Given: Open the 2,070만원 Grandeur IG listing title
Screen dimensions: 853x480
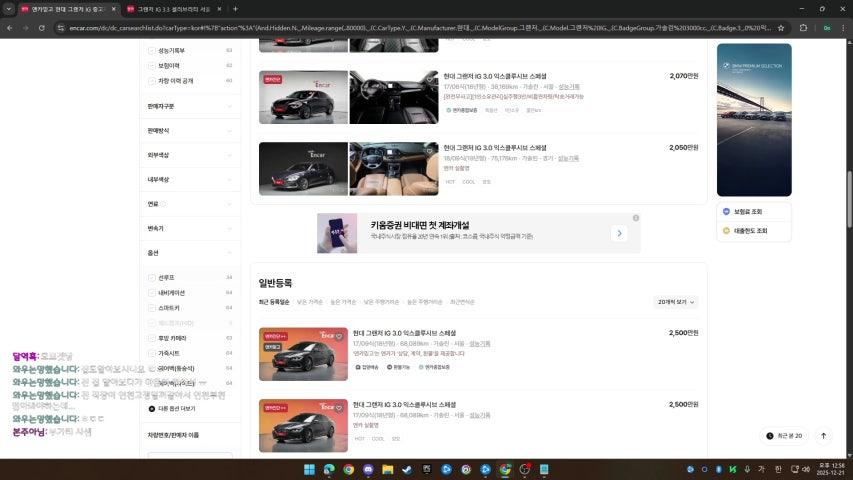Looking at the screenshot, I should click(x=493, y=76).
